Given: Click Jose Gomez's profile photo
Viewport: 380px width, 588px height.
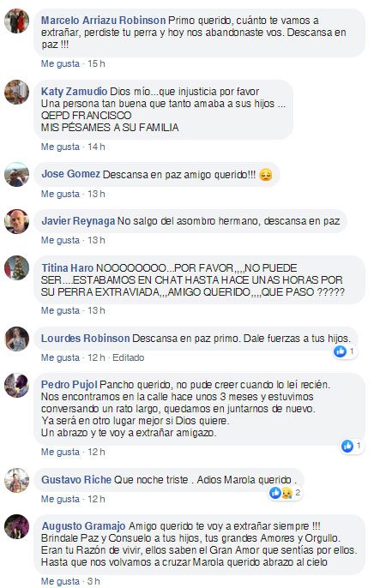Looking at the screenshot, I should [x=16, y=174].
